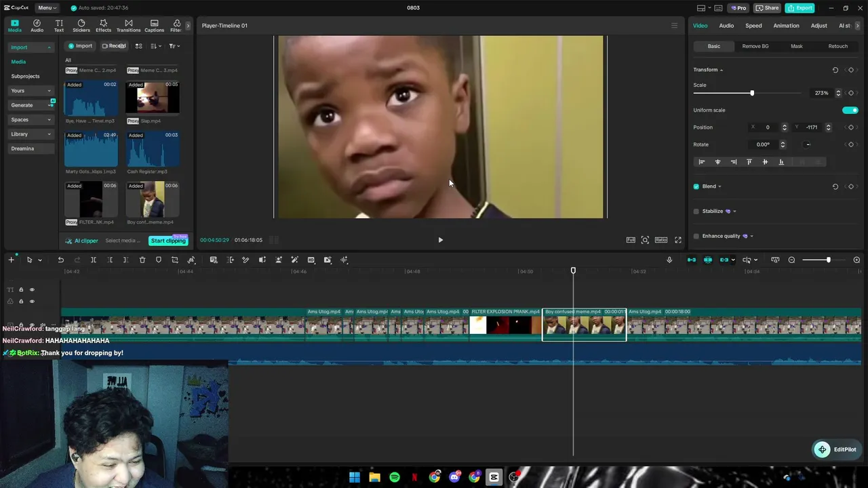Image resolution: width=868 pixels, height=488 pixels.
Task: Toggle visibility of the effects track
Action: (x=31, y=302)
